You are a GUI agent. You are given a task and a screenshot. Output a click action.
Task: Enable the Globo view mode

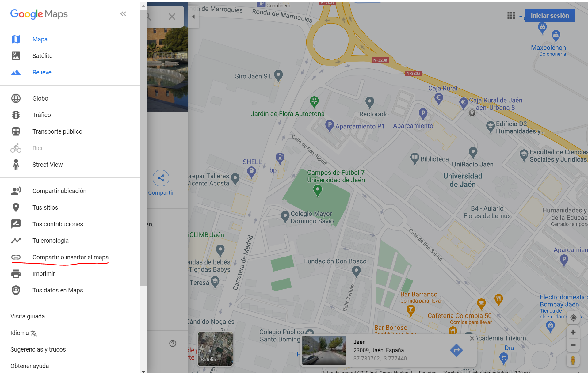[16, 98]
